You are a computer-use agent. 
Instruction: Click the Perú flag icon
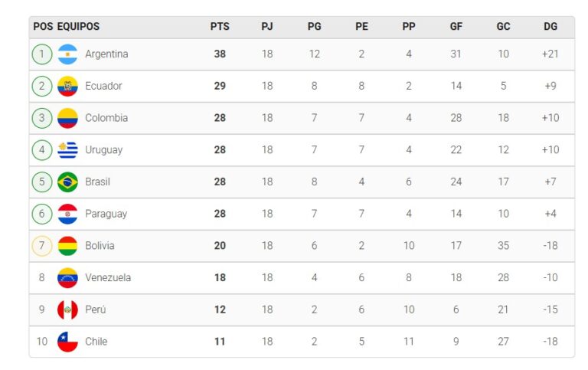click(67, 309)
